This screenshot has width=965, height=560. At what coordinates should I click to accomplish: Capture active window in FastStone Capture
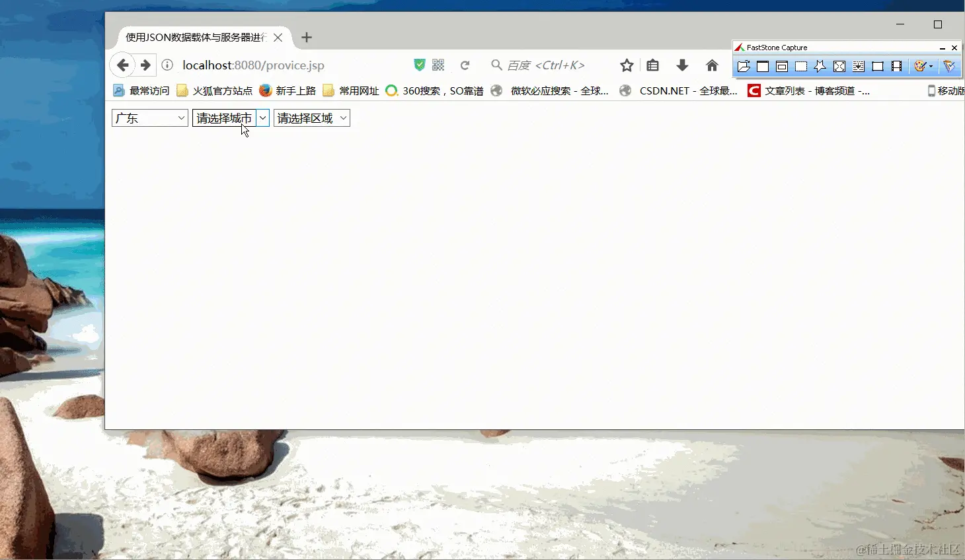pyautogui.click(x=763, y=66)
